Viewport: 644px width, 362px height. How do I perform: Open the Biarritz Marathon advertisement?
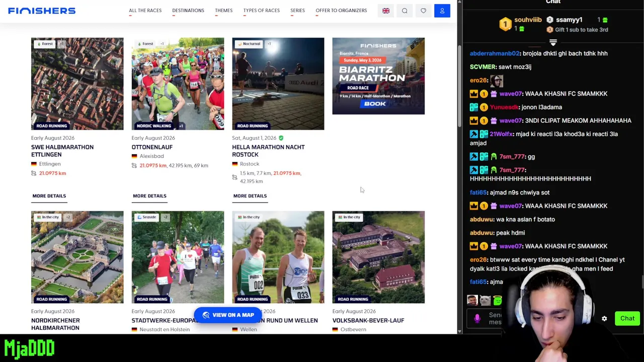[x=378, y=76]
